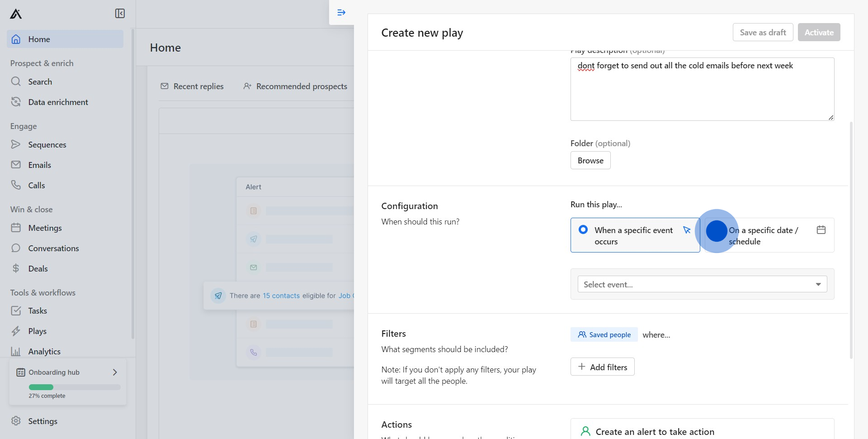Open Sequences via paper plane icon
The image size is (868, 439).
[16, 144]
